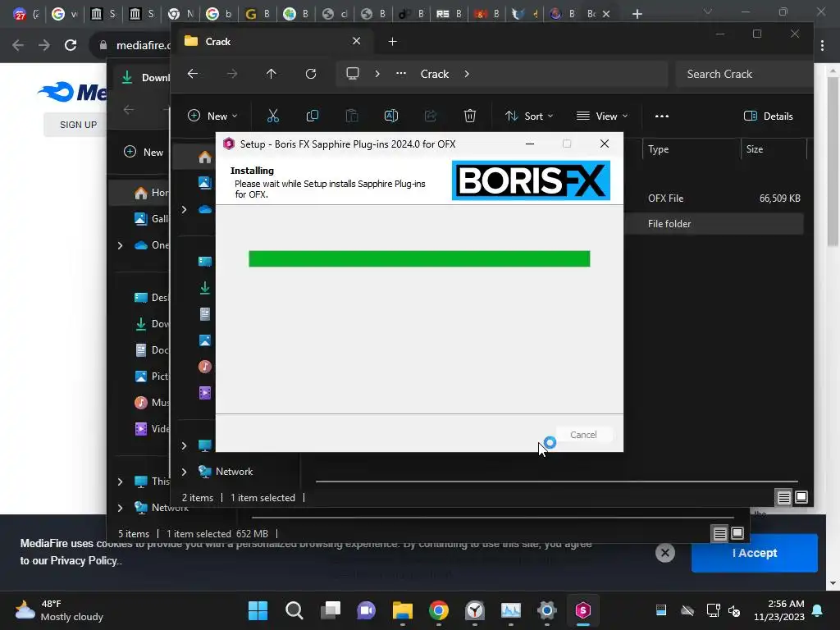Click Crack breadcrumb in address bar
This screenshot has height=630, width=840.
(435, 74)
